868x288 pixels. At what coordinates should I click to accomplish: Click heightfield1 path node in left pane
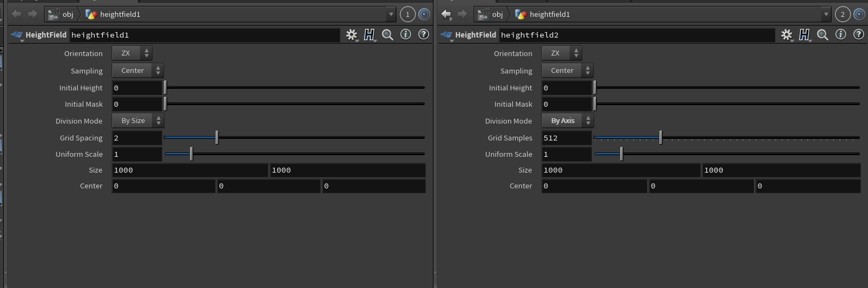coord(113,14)
